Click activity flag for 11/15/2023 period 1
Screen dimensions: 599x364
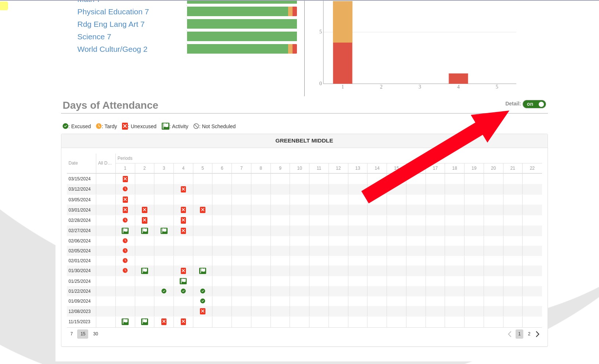(x=125, y=322)
